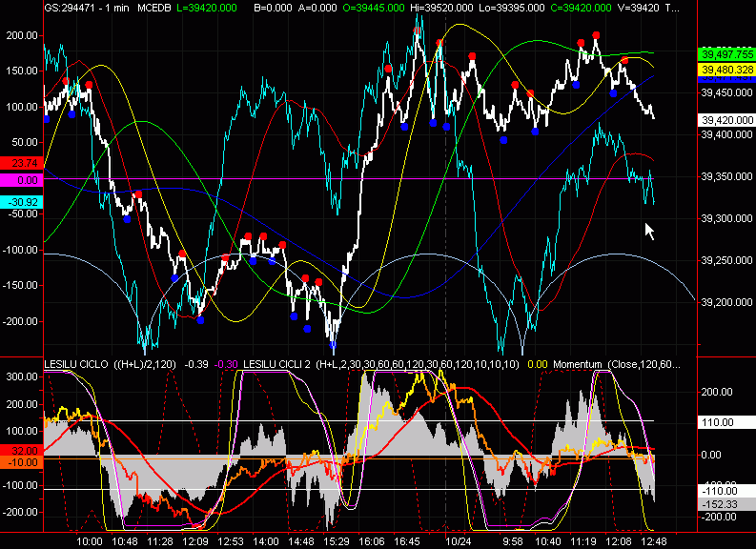Click the 11:28 time axis label
The height and width of the screenshot is (549, 756).
point(160,541)
